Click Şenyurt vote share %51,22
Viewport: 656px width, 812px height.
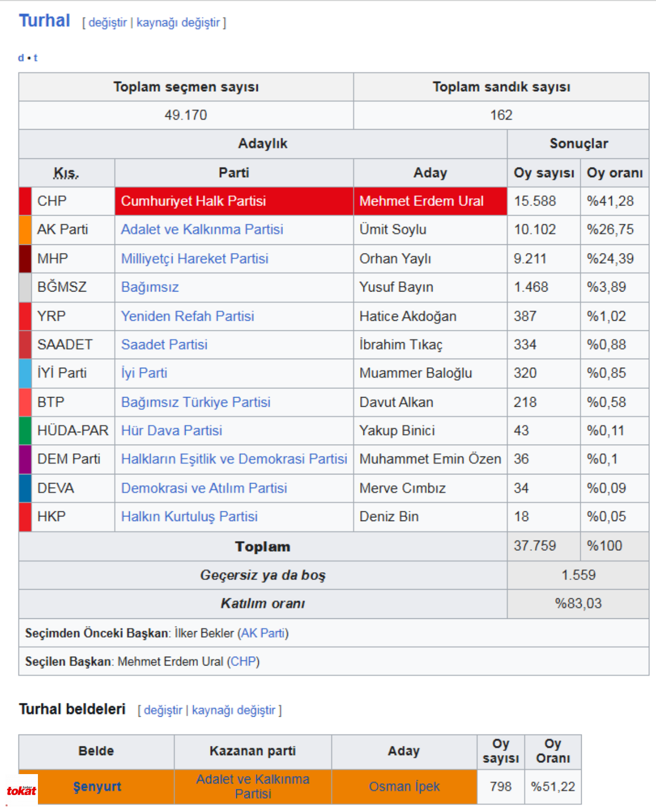tap(553, 786)
